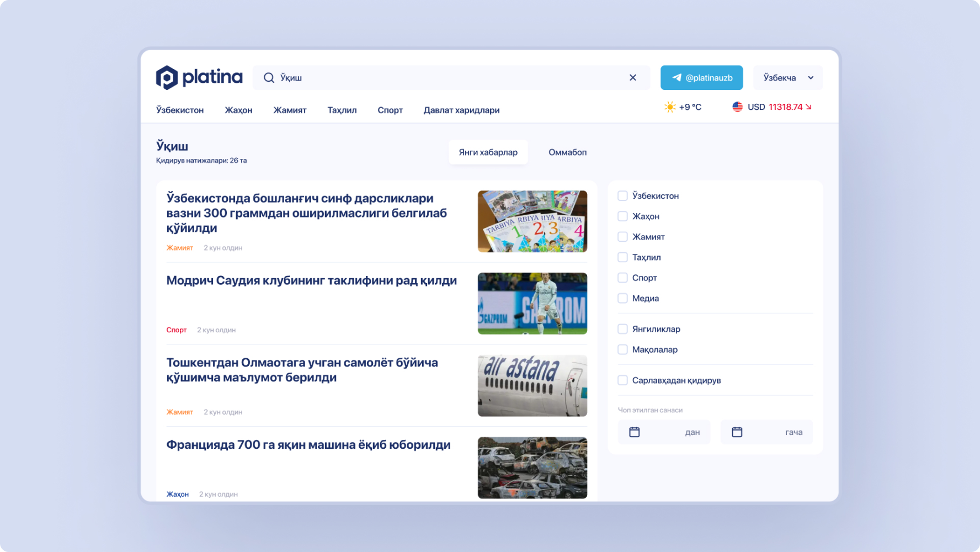Click the search magnifier icon
Image resolution: width=980 pixels, height=552 pixels.
point(269,78)
